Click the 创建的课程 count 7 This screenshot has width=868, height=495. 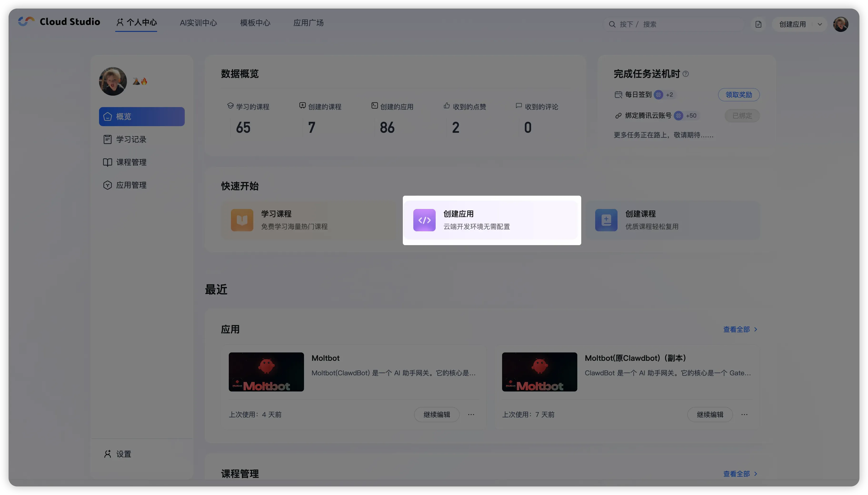point(311,128)
